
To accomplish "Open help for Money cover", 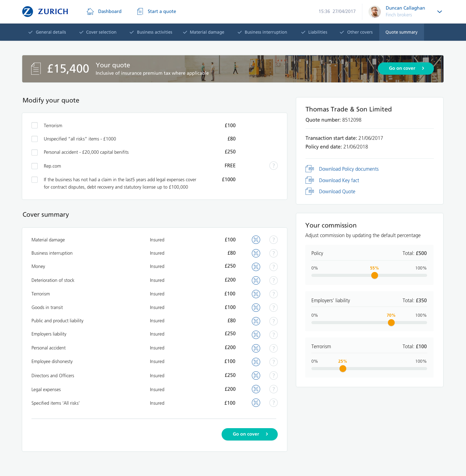I will point(273,267).
